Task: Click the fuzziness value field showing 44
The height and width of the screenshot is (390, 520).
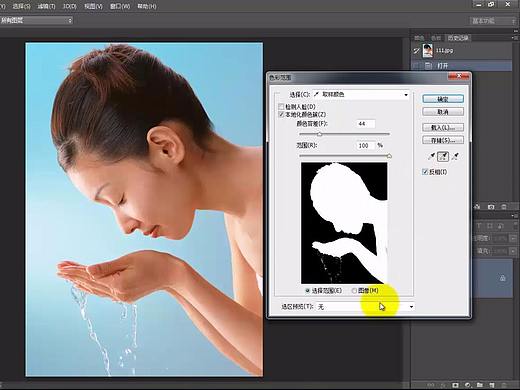Action: [x=366, y=124]
